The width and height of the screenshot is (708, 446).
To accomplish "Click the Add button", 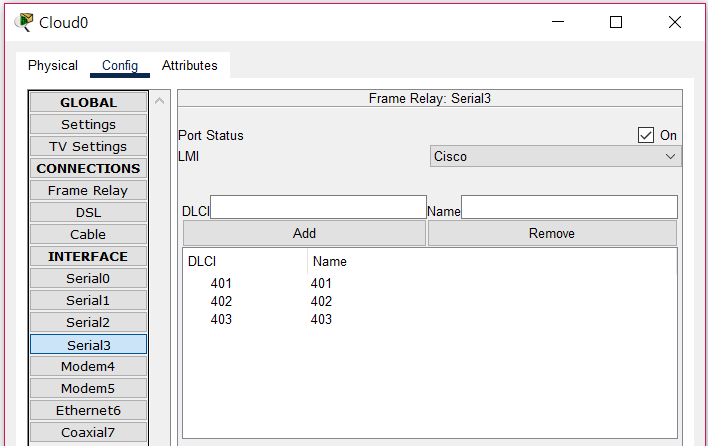I will click(304, 233).
